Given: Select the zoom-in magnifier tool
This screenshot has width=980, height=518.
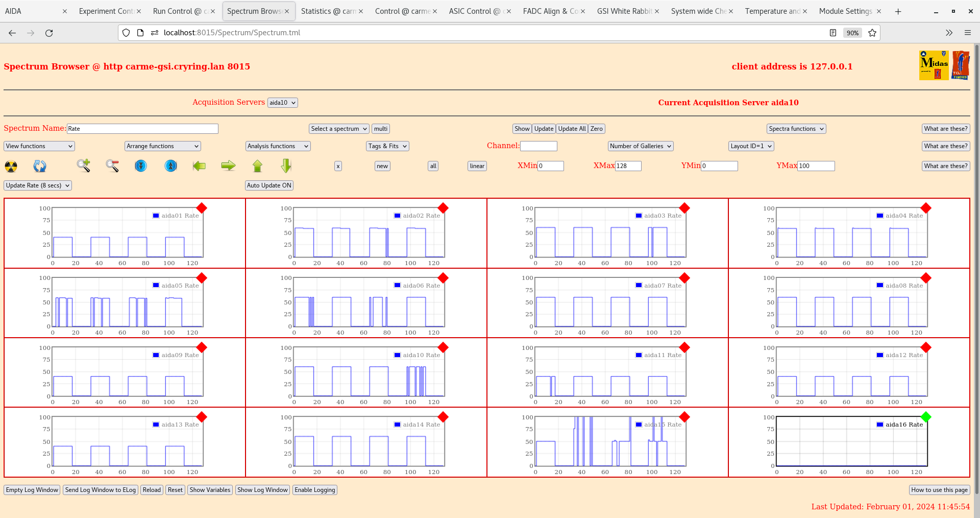Looking at the screenshot, I should click(x=84, y=166).
